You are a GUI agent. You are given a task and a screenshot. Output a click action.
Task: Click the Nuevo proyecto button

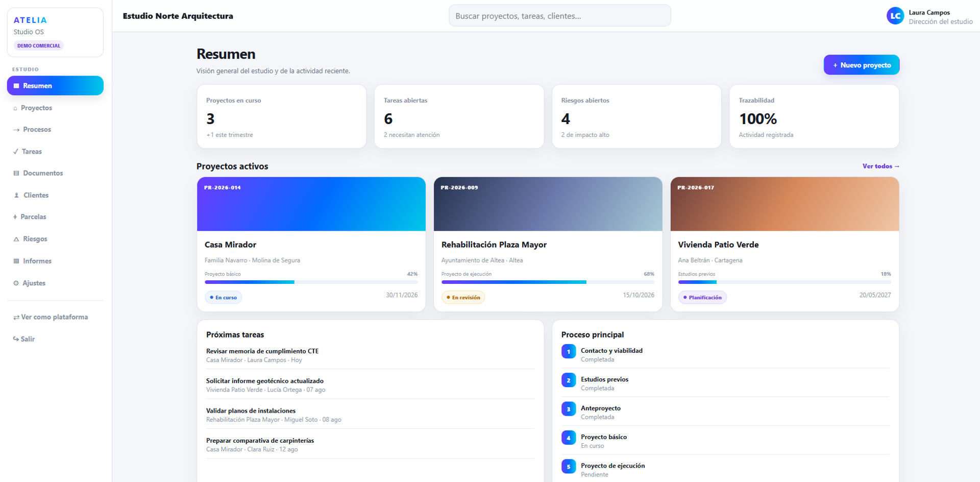tap(862, 65)
